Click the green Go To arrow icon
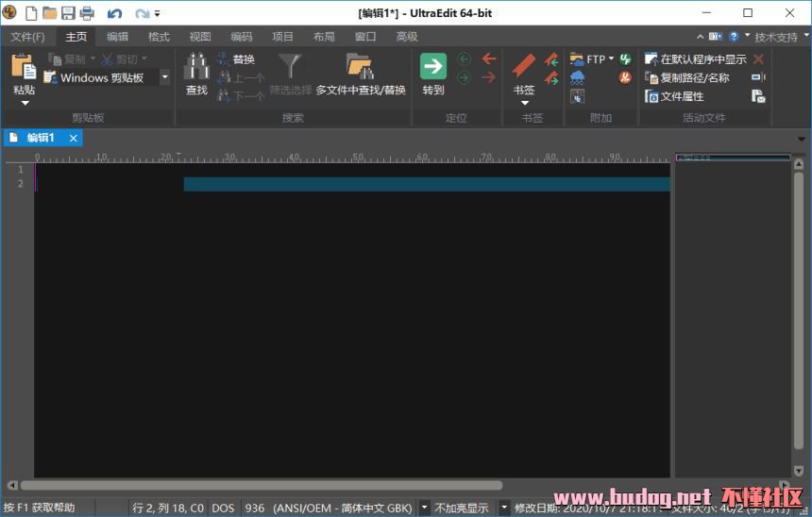812x517 pixels. tap(433, 66)
